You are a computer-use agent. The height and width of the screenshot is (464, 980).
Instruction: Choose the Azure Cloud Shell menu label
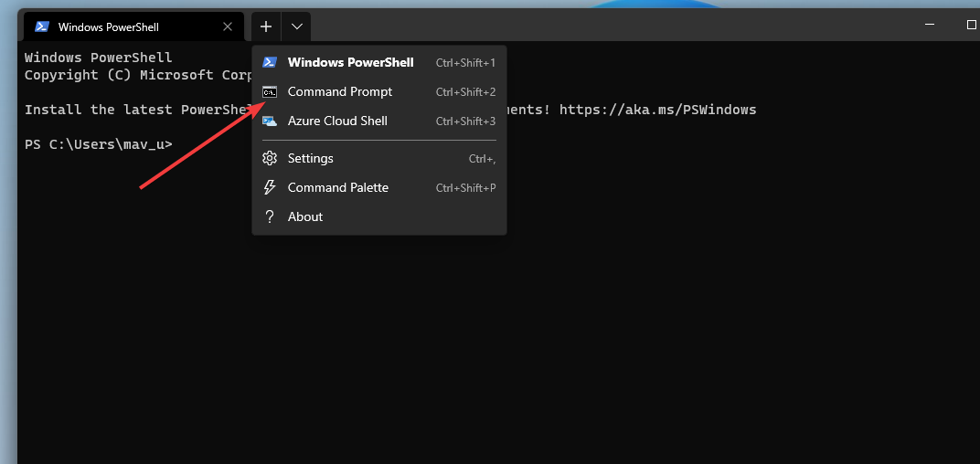(x=337, y=121)
